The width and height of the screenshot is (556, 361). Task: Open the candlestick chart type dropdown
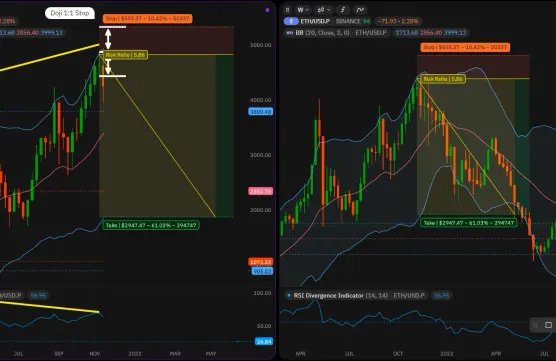point(324,10)
